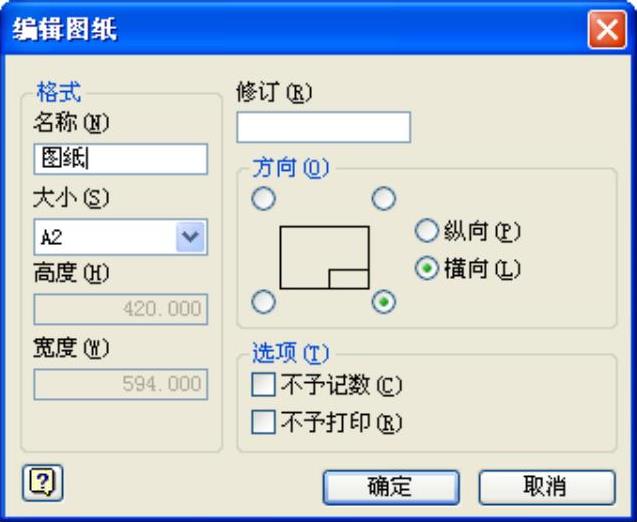Choose bottom-left title block corner radio
Screen dimensions: 637x522
tap(264, 301)
